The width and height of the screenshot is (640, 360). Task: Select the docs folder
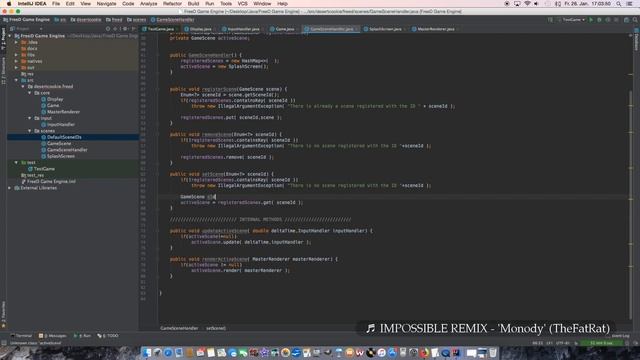coord(29,49)
